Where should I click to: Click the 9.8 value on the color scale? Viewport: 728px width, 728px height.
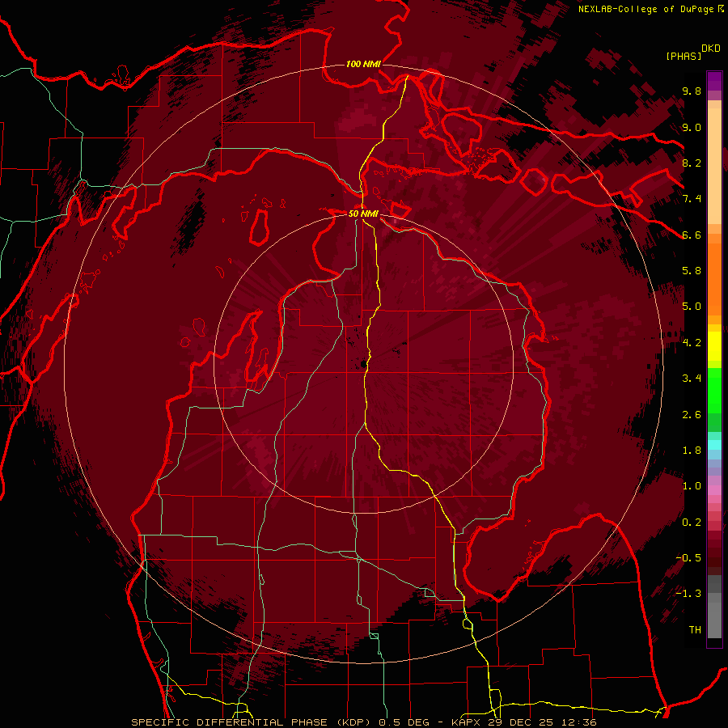point(692,91)
